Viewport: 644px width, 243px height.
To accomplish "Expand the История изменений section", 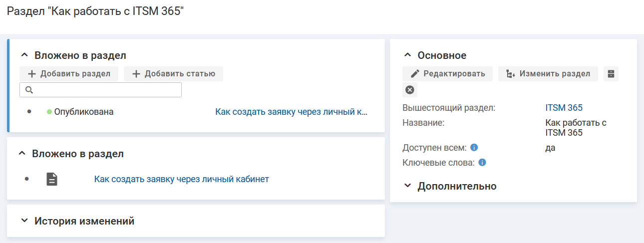I will point(24,221).
